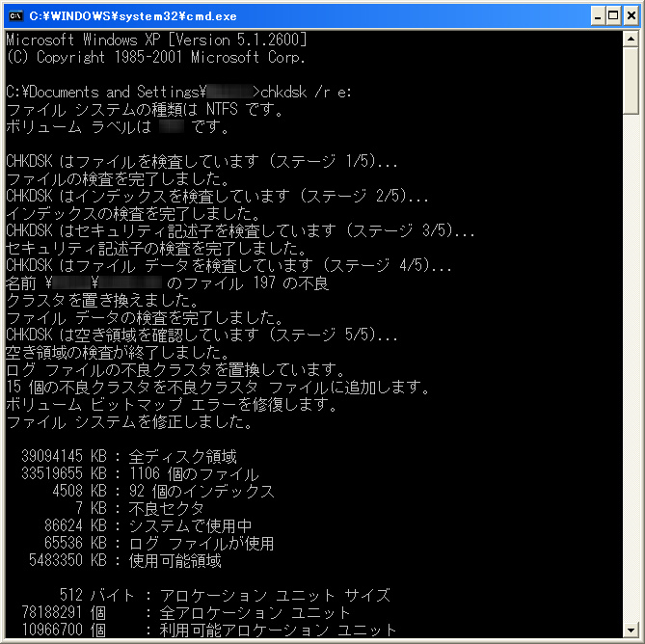Viewport: 645px width, 644px height.
Task: Click the '7 KB : 不良セクタ' line
Action: tap(140, 509)
